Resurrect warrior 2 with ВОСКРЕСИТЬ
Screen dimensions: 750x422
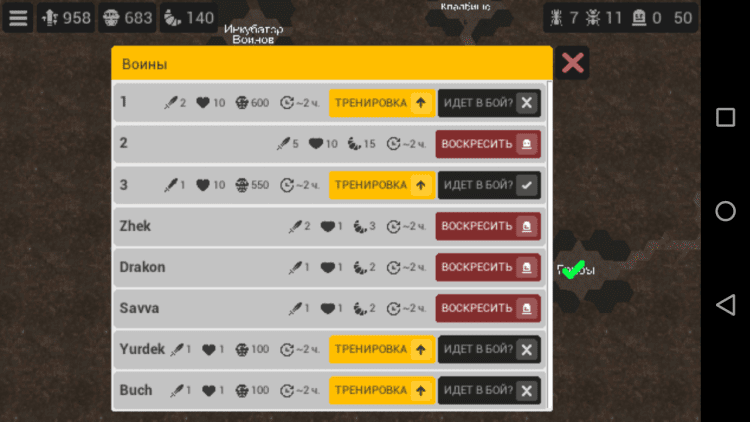pyautogui.click(x=488, y=144)
